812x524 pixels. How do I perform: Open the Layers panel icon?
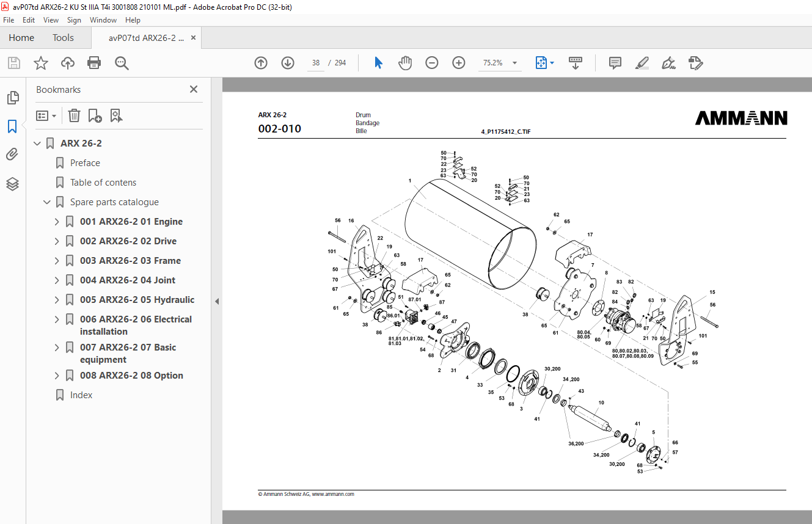coord(12,184)
